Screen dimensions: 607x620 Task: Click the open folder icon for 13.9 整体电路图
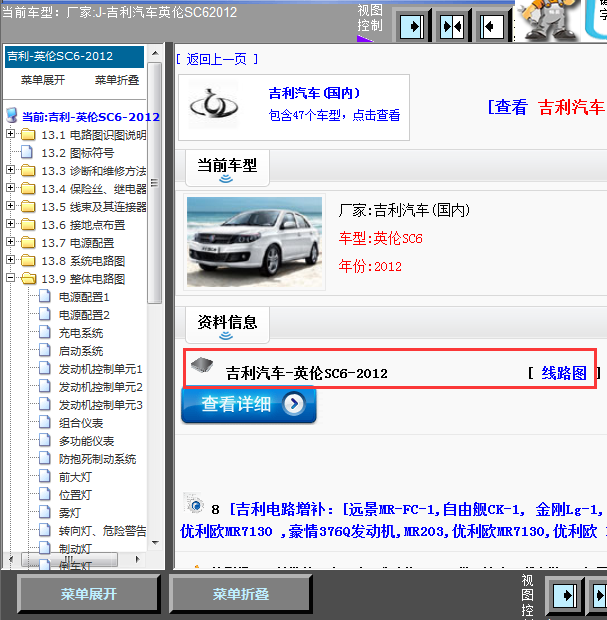[28, 278]
